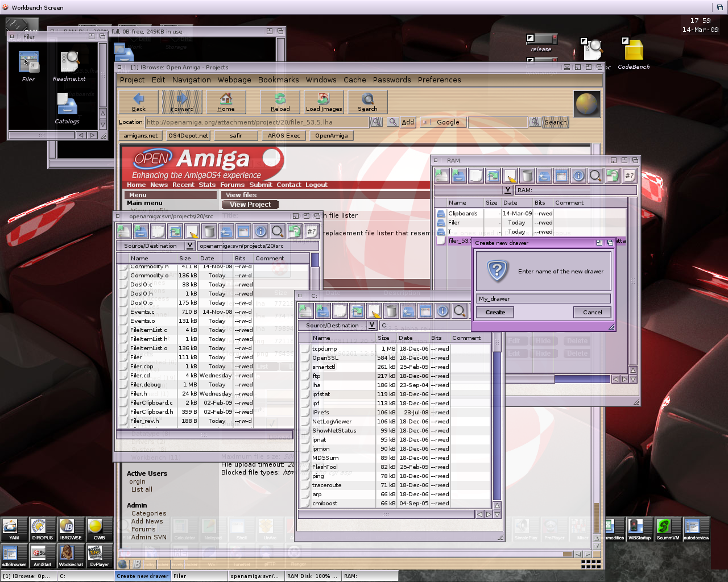Sort by the Size column header in the C: window
The width and height of the screenshot is (728, 582).
(x=384, y=338)
